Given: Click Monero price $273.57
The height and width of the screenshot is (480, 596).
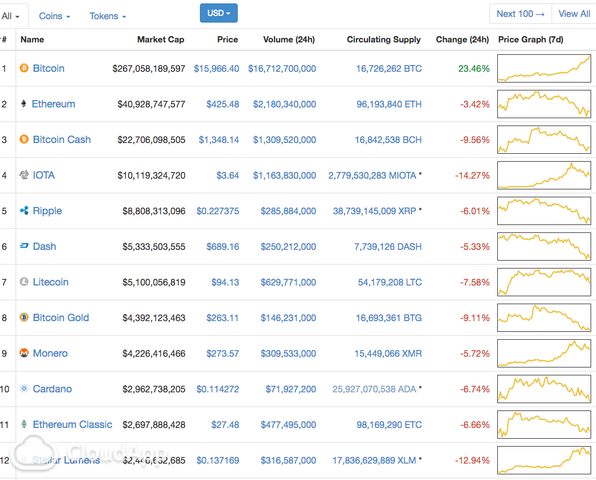Looking at the screenshot, I should [223, 353].
